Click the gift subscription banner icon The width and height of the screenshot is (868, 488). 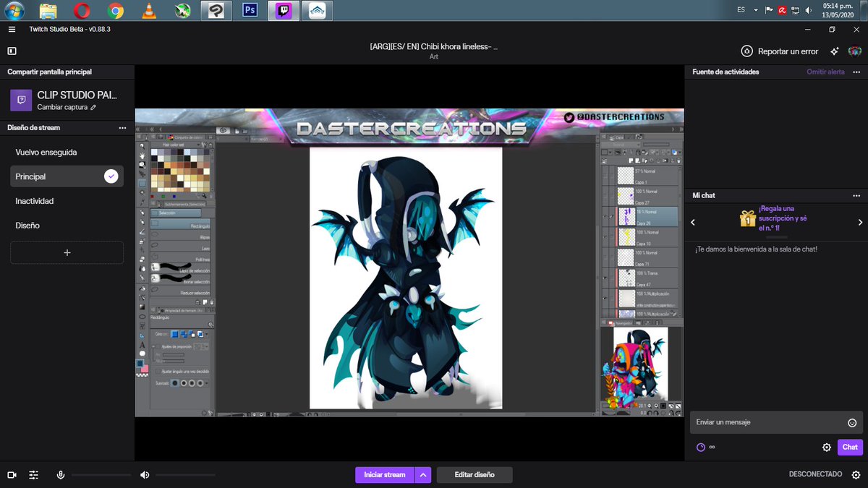coord(747,218)
